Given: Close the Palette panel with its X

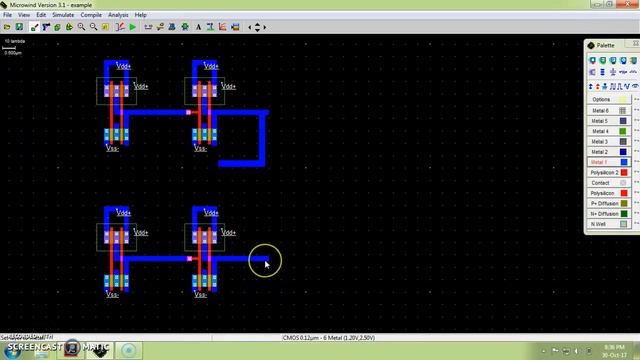Looking at the screenshot, I should (x=636, y=43).
